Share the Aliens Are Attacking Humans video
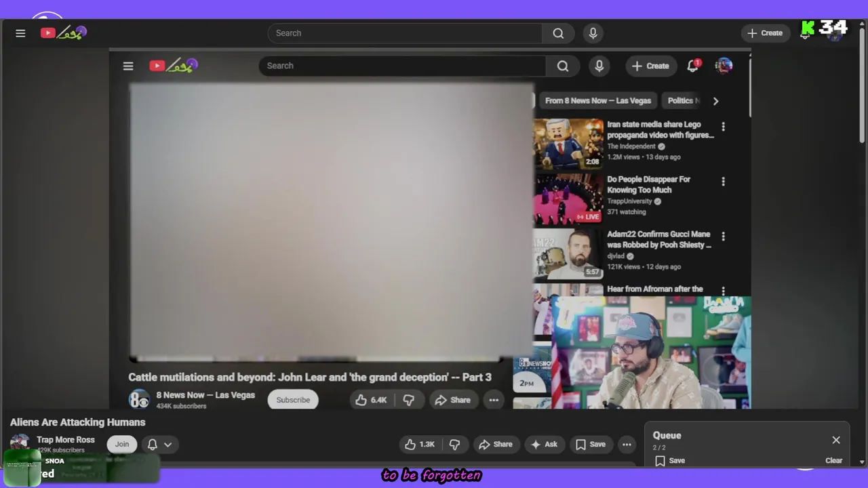 point(496,445)
